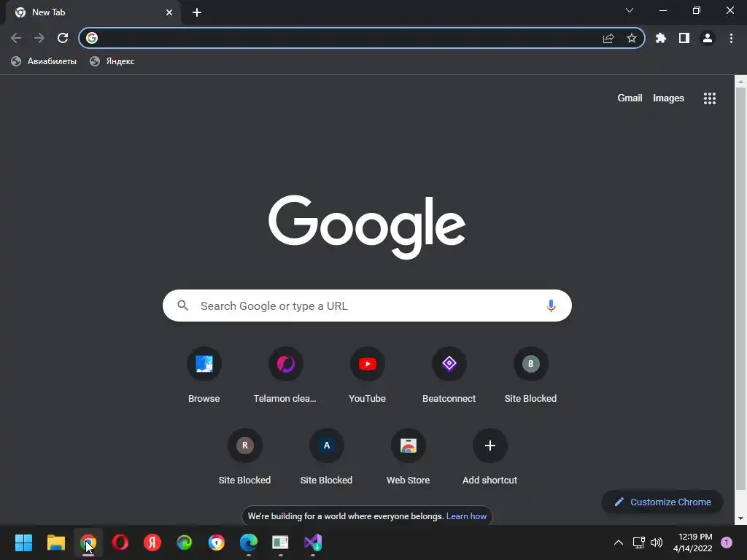The width and height of the screenshot is (747, 560).
Task: Bookmark this tab with the star icon
Action: tap(631, 38)
